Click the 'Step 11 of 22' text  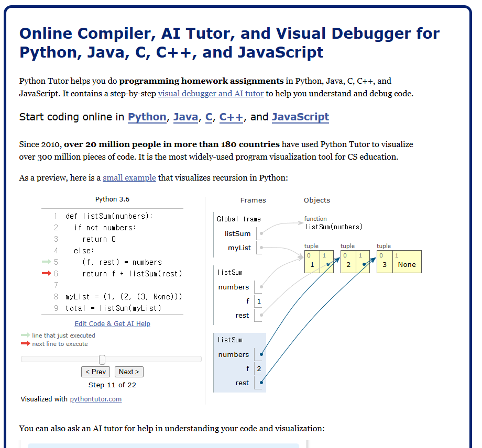point(112,385)
